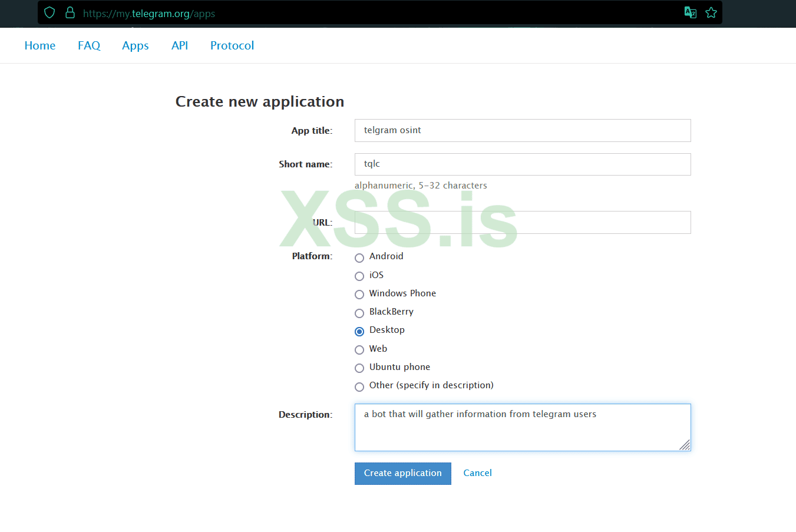Open the API navigation link

180,45
